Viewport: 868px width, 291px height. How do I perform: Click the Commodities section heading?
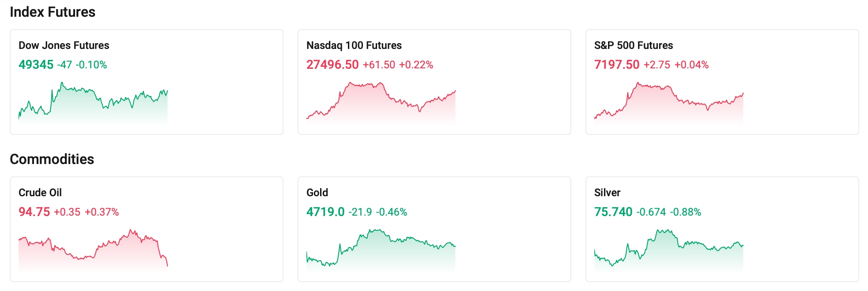tap(52, 160)
